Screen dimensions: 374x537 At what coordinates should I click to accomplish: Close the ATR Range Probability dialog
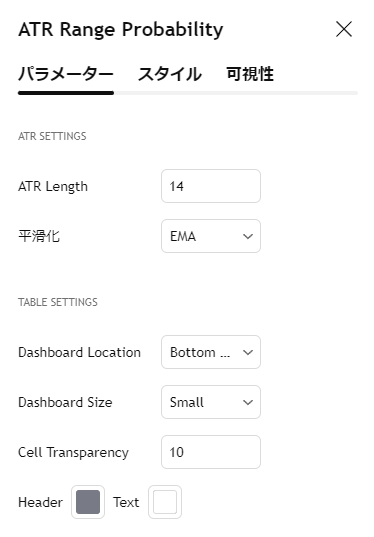click(344, 29)
